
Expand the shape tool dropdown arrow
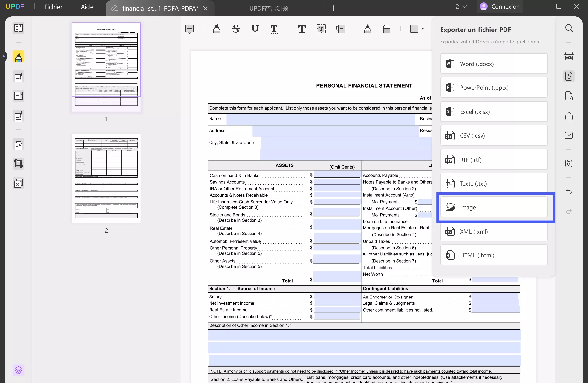(x=423, y=29)
